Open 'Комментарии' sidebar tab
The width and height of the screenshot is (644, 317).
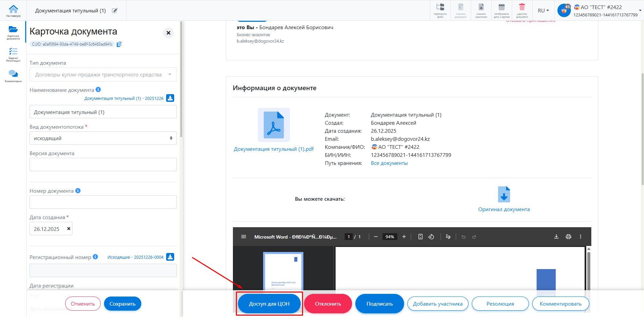tap(13, 76)
